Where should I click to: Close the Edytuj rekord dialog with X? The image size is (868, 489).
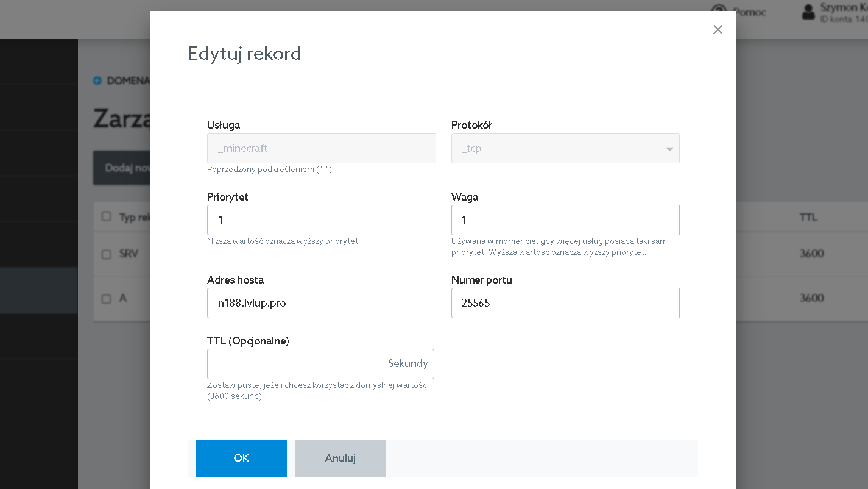click(x=718, y=30)
